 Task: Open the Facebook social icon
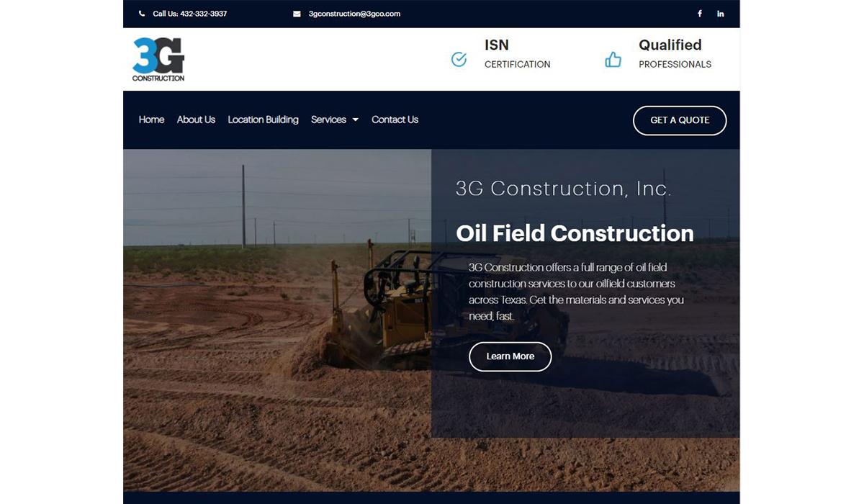(x=699, y=14)
